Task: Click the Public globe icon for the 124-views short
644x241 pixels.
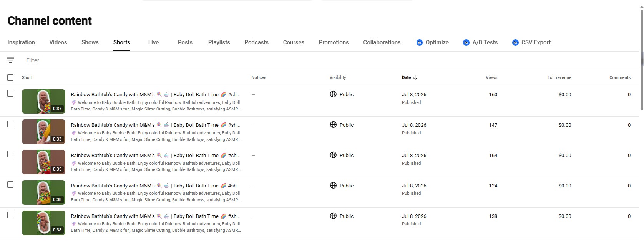Action: [333, 185]
